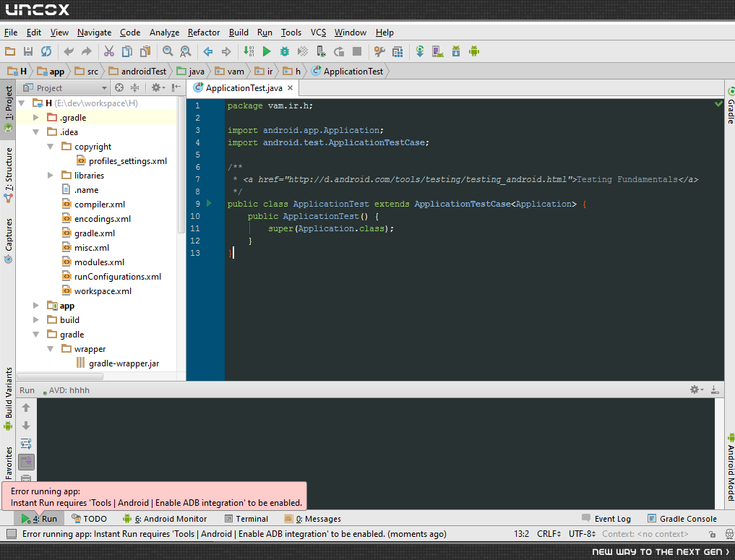Click the Redo arrow icon
This screenshot has width=735, height=560.
click(86, 51)
